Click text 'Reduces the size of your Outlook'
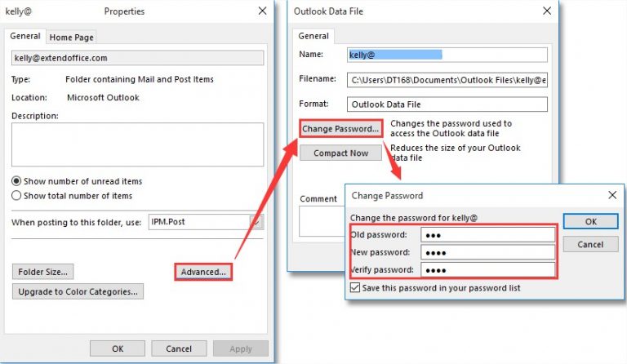Viewport: 627px width, 364px height. point(456,148)
